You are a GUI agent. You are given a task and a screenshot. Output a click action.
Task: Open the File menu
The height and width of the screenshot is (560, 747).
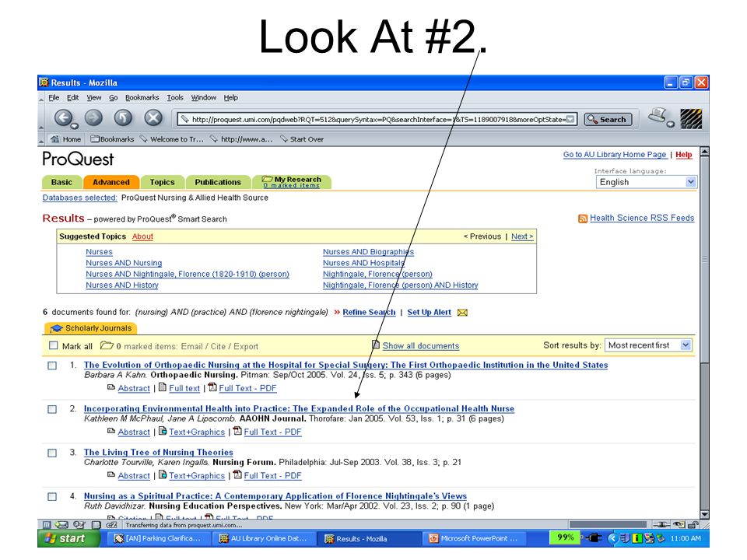[x=54, y=98]
